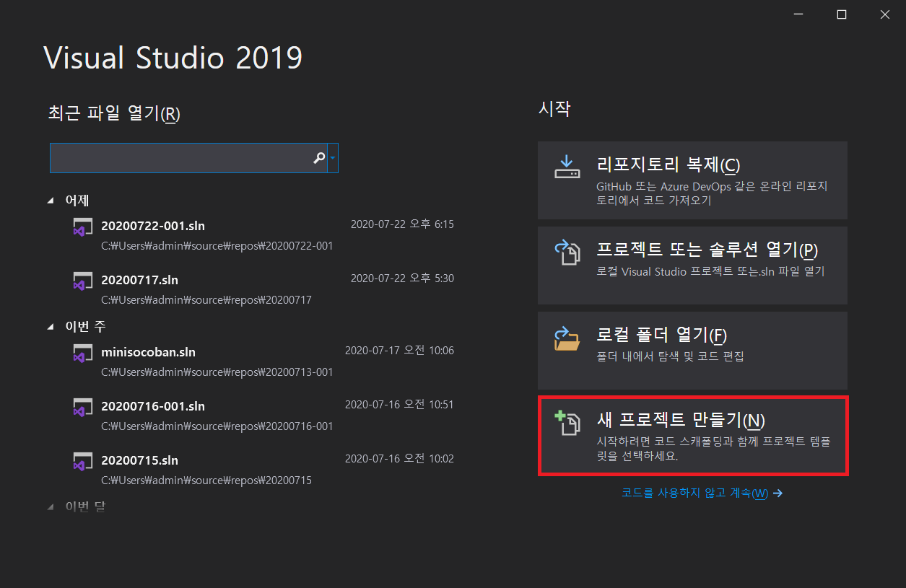This screenshot has height=588, width=906.
Task: Close the Visual Studio 2019 start window
Action: pos(884,14)
